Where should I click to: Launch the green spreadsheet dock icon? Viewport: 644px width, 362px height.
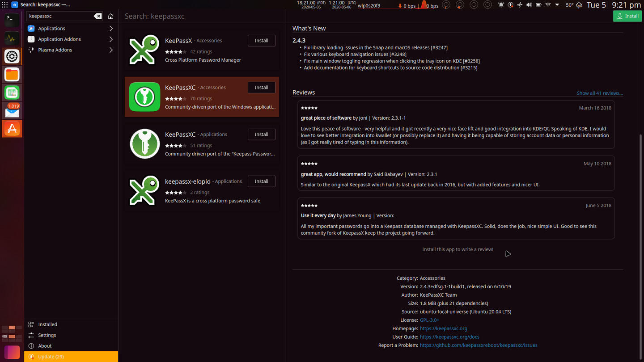[12, 93]
